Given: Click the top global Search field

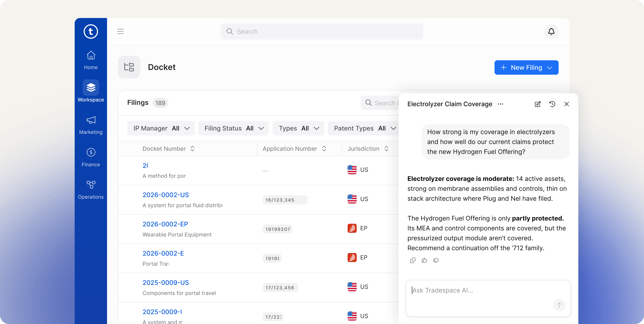Looking at the screenshot, I should click(x=322, y=31).
